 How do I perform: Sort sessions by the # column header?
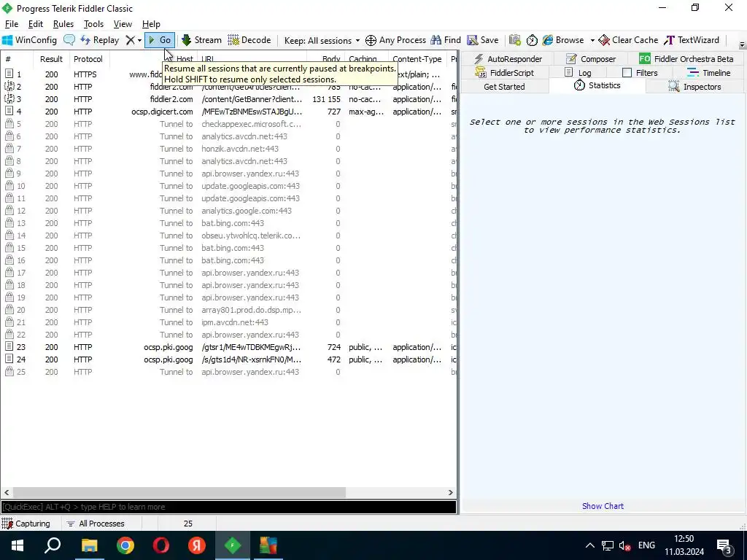point(18,59)
